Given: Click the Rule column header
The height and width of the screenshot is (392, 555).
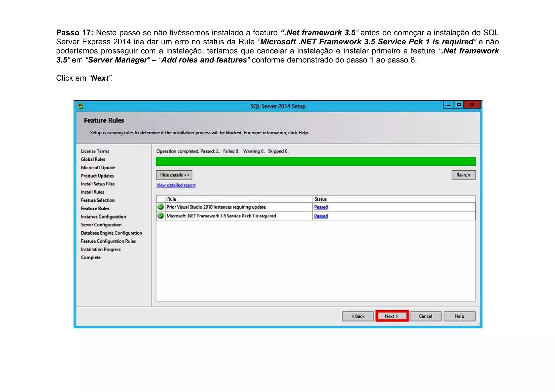Looking at the screenshot, I should click(x=238, y=199).
